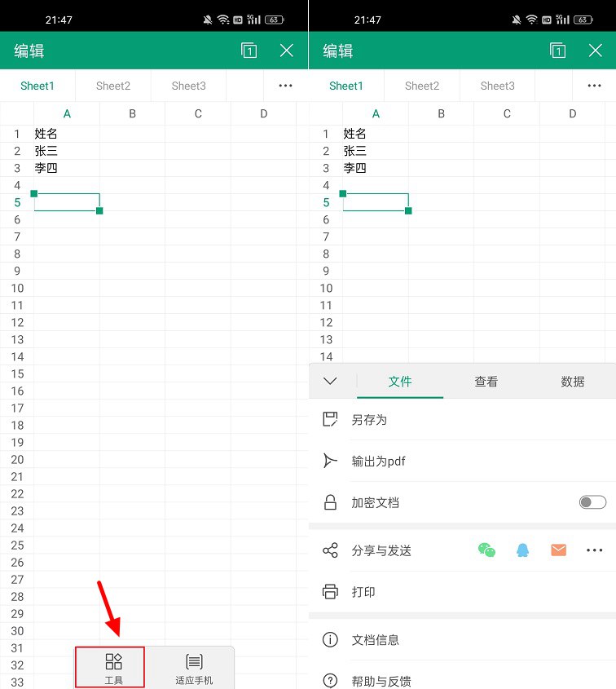Choose 打印 print option

pos(462,591)
